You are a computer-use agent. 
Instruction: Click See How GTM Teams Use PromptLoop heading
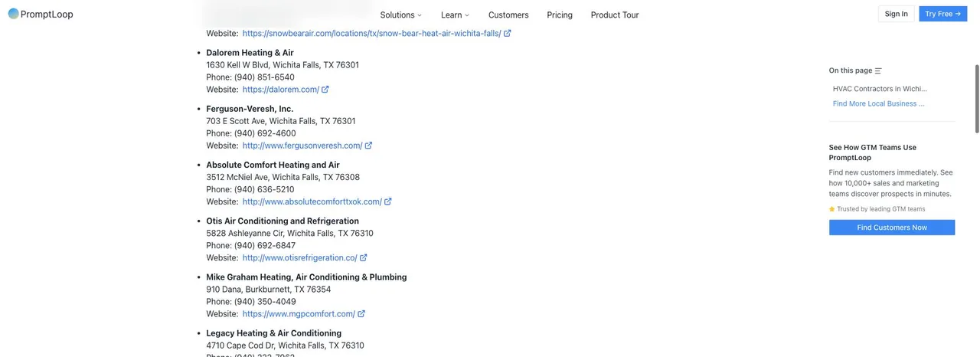(x=873, y=152)
